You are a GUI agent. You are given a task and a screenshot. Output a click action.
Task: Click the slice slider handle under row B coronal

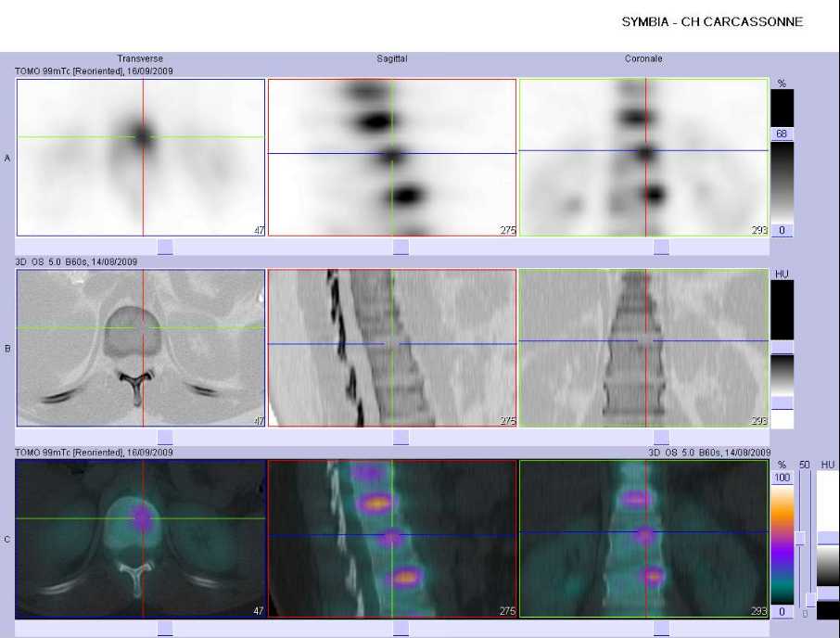click(662, 437)
